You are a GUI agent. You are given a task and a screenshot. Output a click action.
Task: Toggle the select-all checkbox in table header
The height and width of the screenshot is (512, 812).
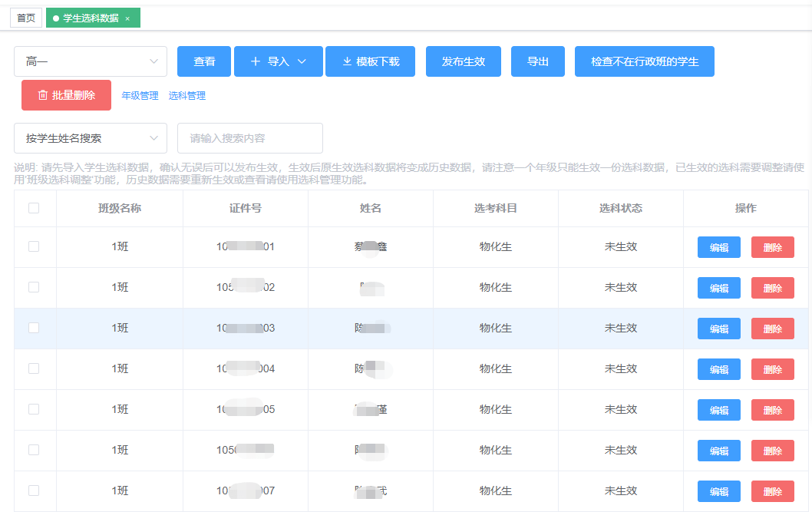34,208
